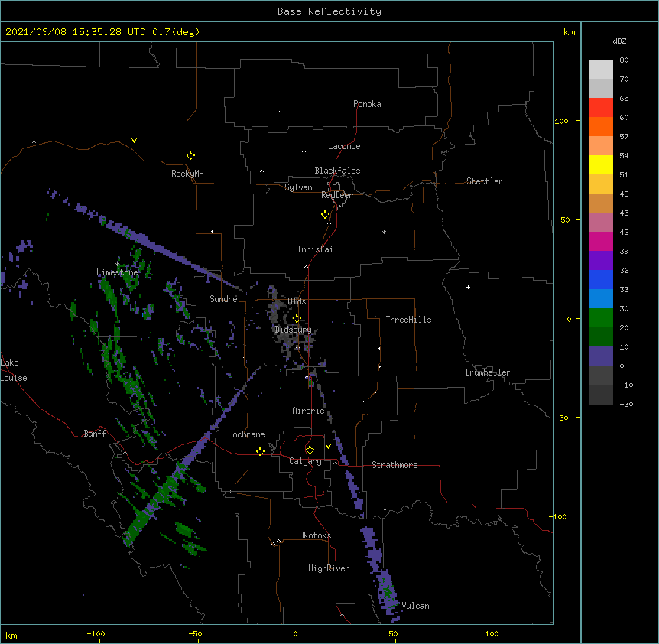Click the yellow marker above Calgary label
659x644 pixels.
pos(310,450)
